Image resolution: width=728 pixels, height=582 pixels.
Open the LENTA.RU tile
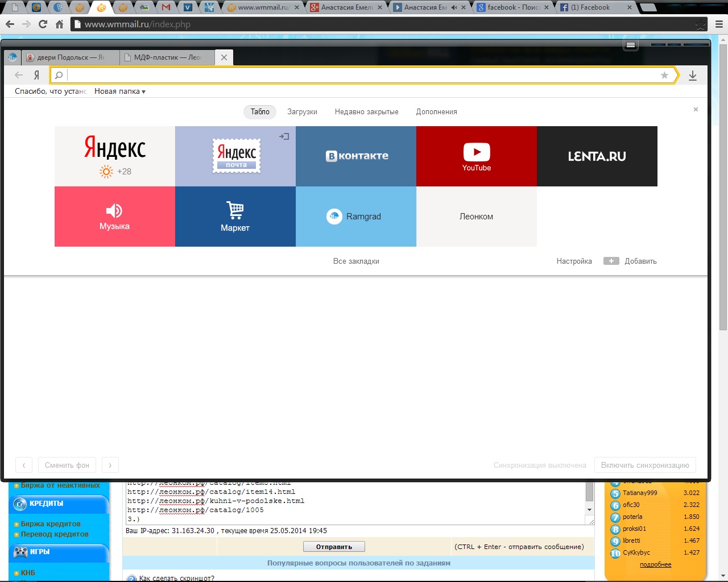click(x=597, y=156)
